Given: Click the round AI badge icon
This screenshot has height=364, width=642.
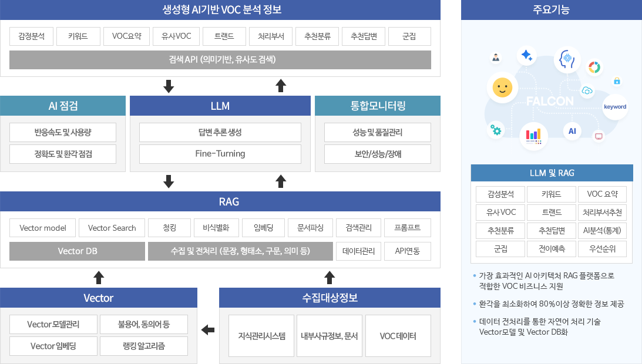Looking at the screenshot, I should [572, 131].
